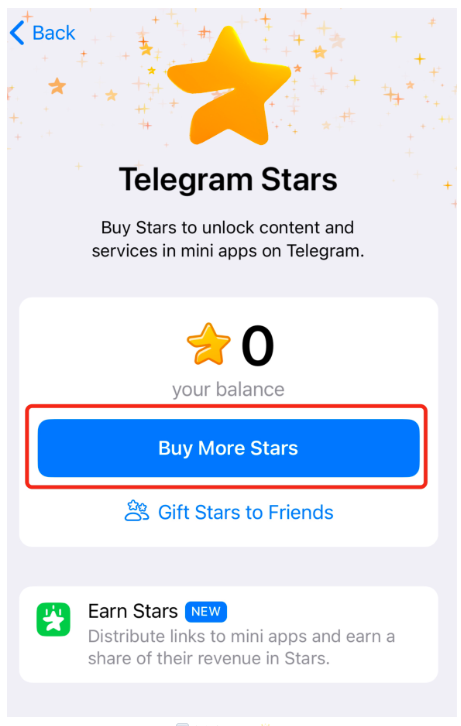Click the 'your balance' label
Image resolution: width=461 pixels, height=726 pixels.
228,390
